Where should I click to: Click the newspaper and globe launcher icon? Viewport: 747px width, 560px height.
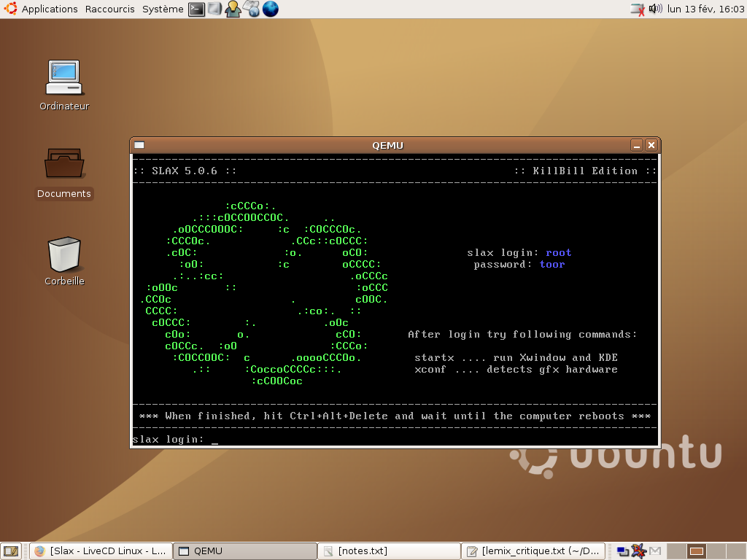pyautogui.click(x=252, y=9)
